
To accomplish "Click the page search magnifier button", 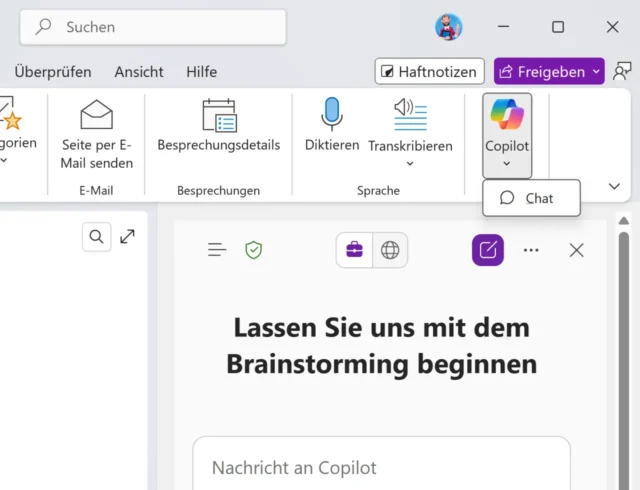I will tap(97, 236).
